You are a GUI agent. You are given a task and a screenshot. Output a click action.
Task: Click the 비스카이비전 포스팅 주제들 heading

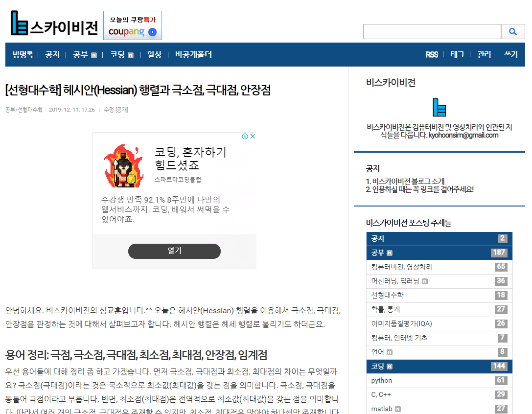coord(409,223)
